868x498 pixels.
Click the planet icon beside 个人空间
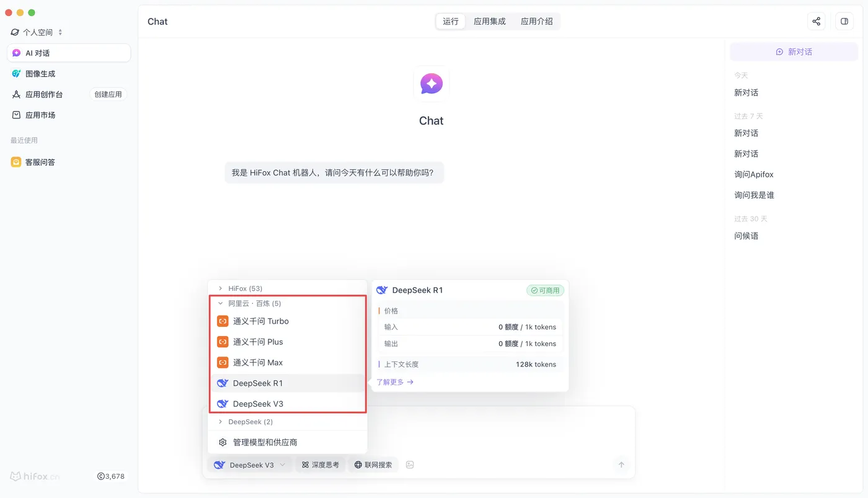(15, 32)
